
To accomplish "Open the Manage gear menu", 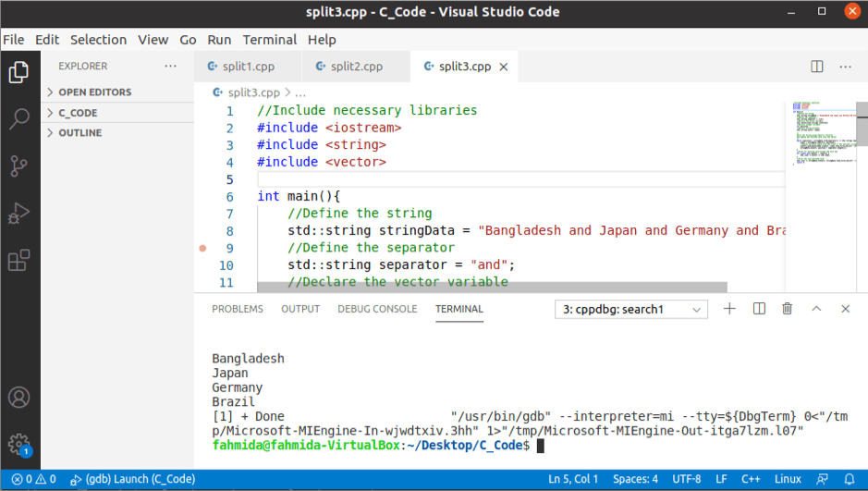I will [18, 444].
